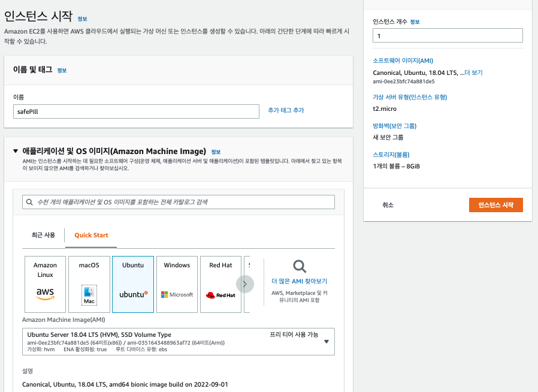Open 소프트웨어 이미지(AMI) summary link
538x392 pixels.
pos(403,61)
